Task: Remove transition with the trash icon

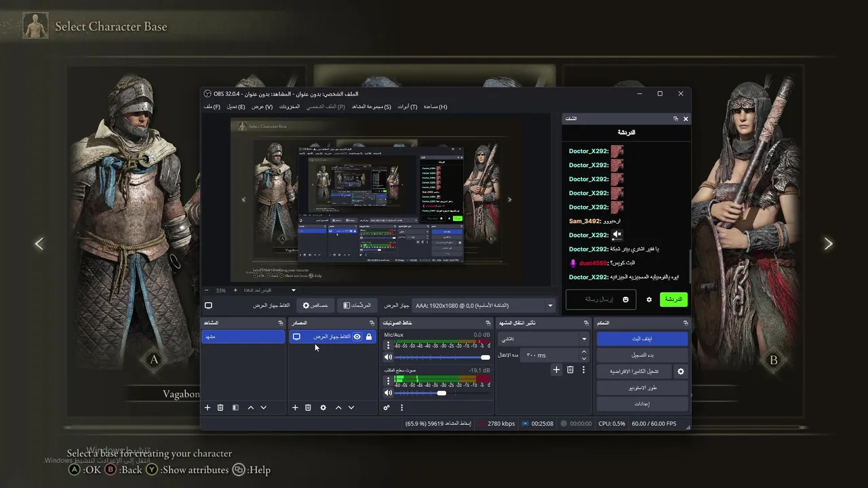Action: pos(570,369)
